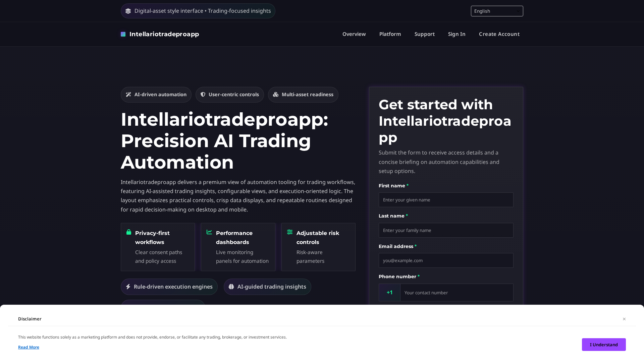Open the Overview menu item
The width and height of the screenshot is (644, 362).
pos(354,34)
